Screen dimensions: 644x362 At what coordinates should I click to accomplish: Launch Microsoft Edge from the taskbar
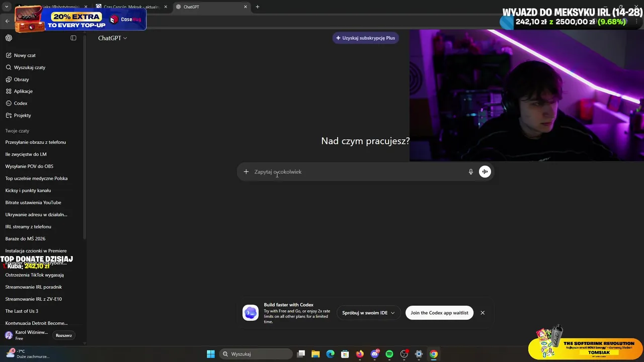click(x=330, y=354)
